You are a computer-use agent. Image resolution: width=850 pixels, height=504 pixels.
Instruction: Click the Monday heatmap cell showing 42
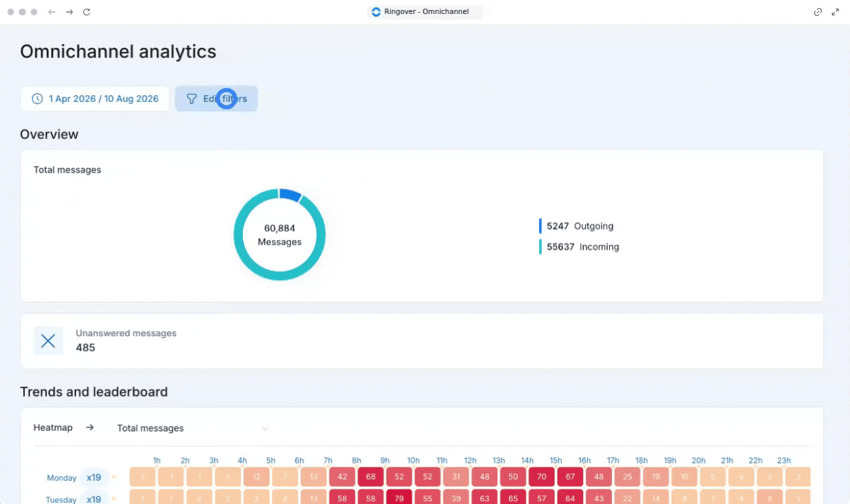click(342, 477)
